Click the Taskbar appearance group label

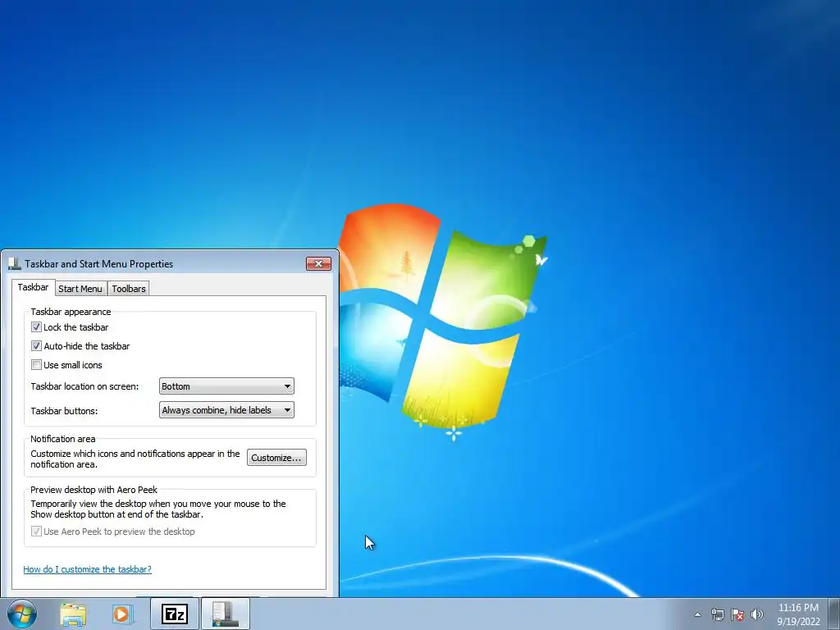point(71,312)
